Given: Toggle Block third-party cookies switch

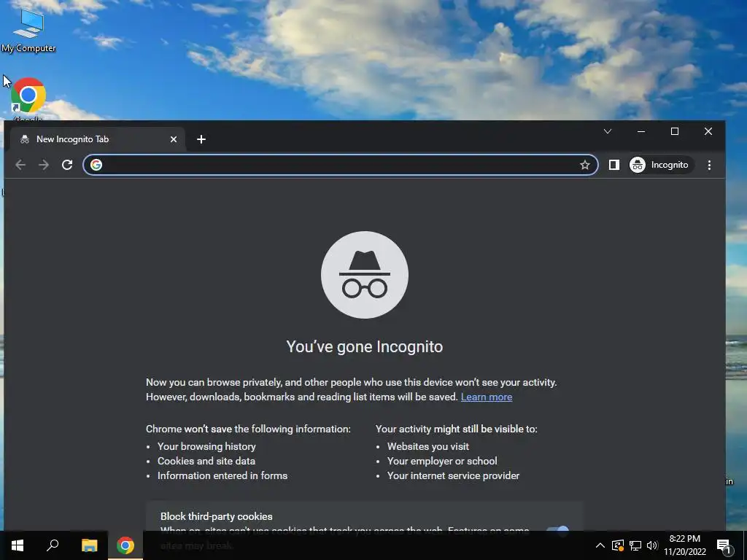Looking at the screenshot, I should tap(557, 530).
